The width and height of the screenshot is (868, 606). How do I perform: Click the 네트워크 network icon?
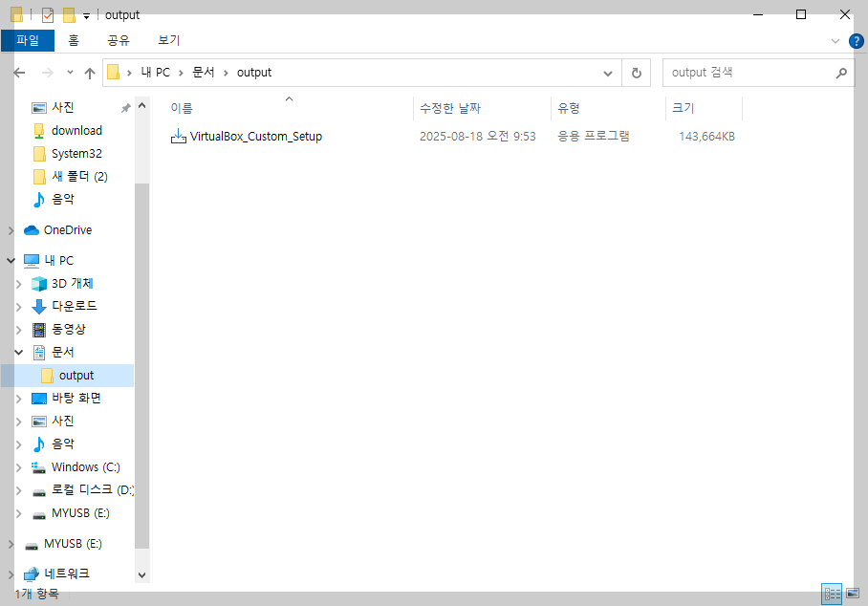pyautogui.click(x=32, y=574)
